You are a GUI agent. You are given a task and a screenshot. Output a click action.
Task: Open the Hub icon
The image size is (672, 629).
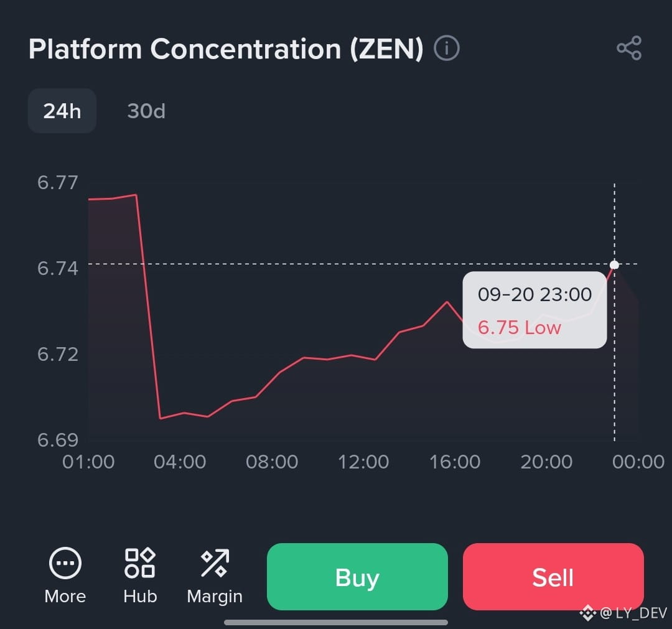(140, 563)
